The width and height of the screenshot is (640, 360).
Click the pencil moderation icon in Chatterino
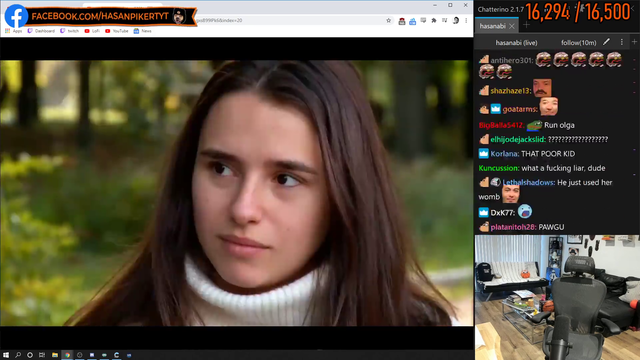607,42
